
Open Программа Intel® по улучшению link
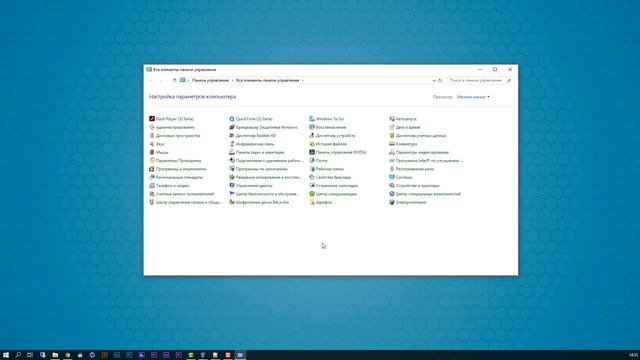point(429,160)
